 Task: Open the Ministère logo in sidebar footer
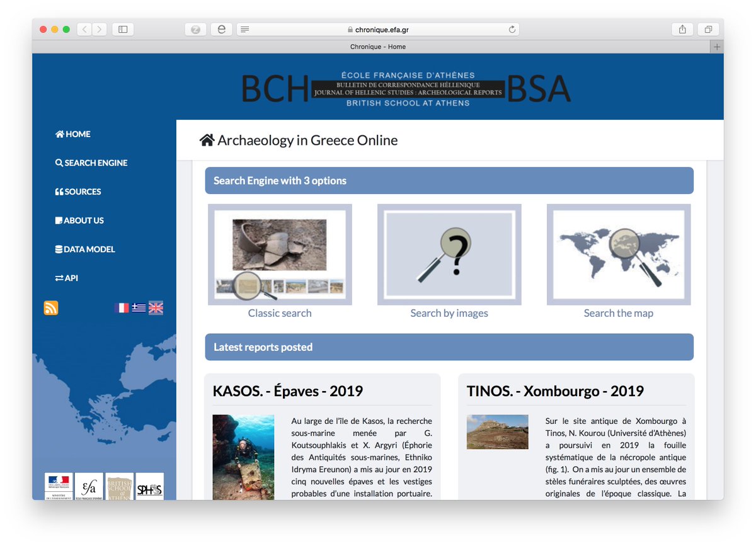[x=59, y=486]
